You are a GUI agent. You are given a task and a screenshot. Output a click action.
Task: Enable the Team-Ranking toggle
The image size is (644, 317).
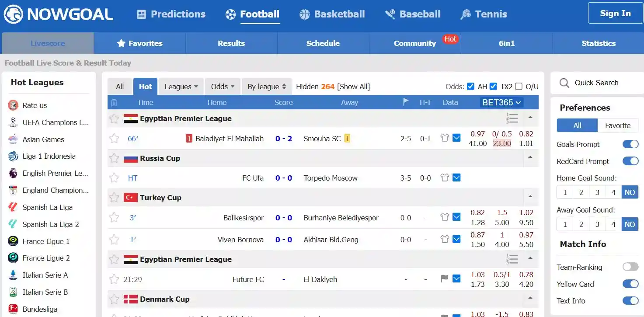(x=630, y=267)
